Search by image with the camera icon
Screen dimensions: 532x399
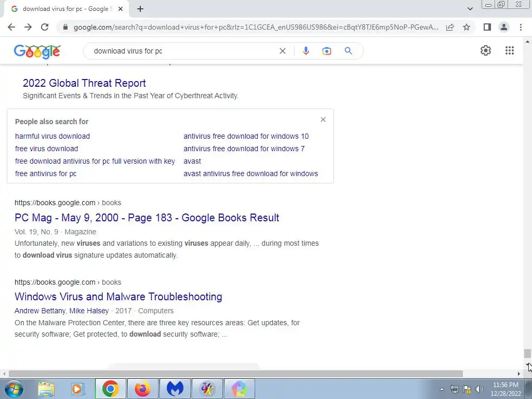pyautogui.click(x=326, y=51)
